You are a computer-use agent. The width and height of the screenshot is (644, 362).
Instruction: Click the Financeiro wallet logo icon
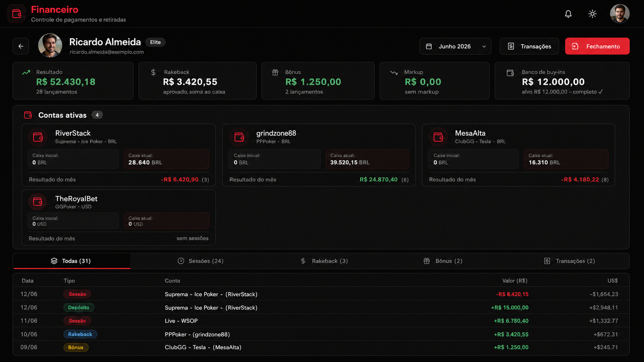click(17, 14)
